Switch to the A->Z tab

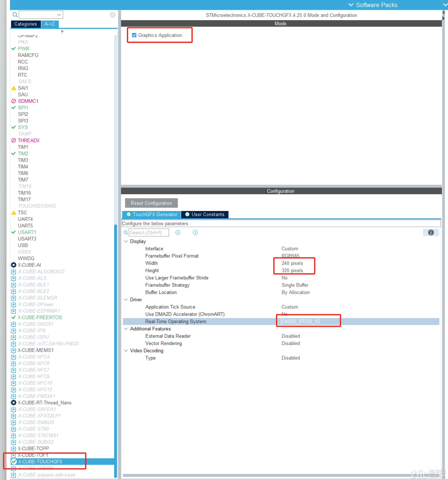click(x=50, y=24)
